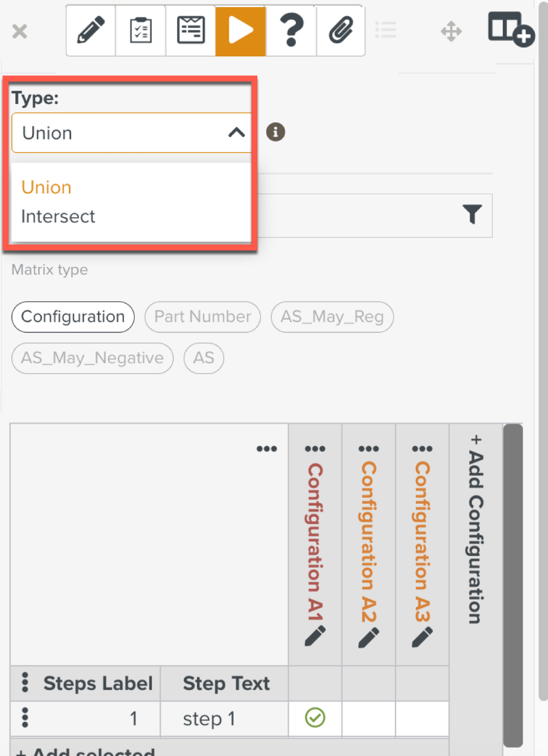The width and height of the screenshot is (548, 756).
Task: Open attachments with the paperclip icon
Action: coord(340,30)
